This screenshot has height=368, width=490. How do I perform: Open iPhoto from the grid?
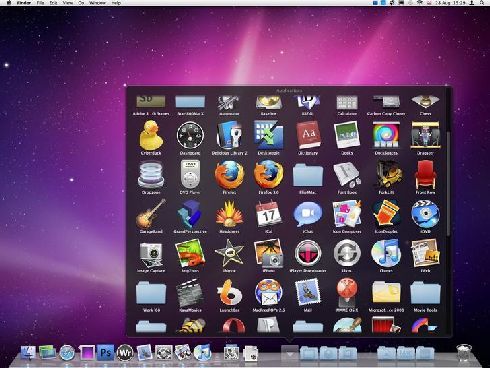pyautogui.click(x=268, y=253)
